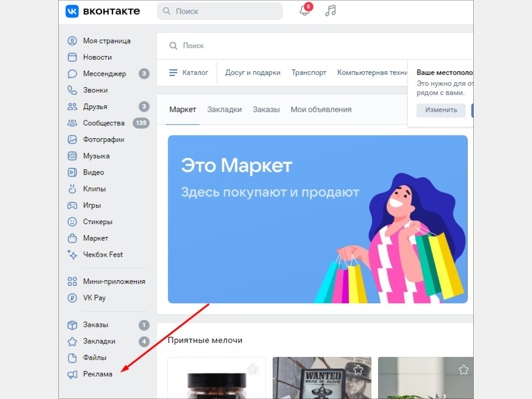
Task: Open Моя страница link
Action: pos(107,41)
